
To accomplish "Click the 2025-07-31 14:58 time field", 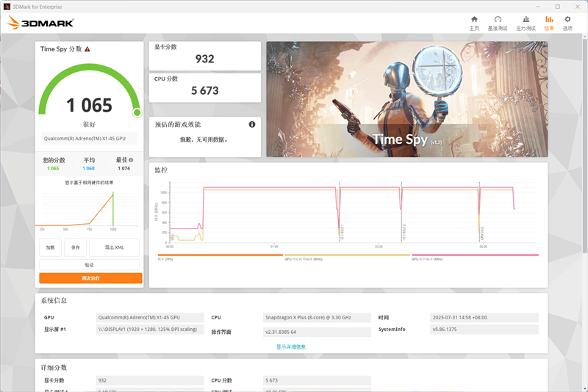I will coord(484,318).
